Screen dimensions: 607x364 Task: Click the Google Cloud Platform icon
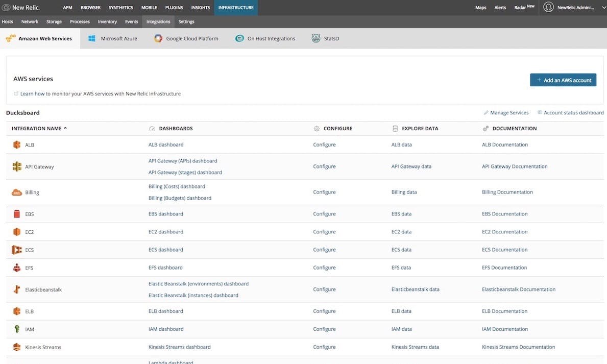pyautogui.click(x=158, y=38)
